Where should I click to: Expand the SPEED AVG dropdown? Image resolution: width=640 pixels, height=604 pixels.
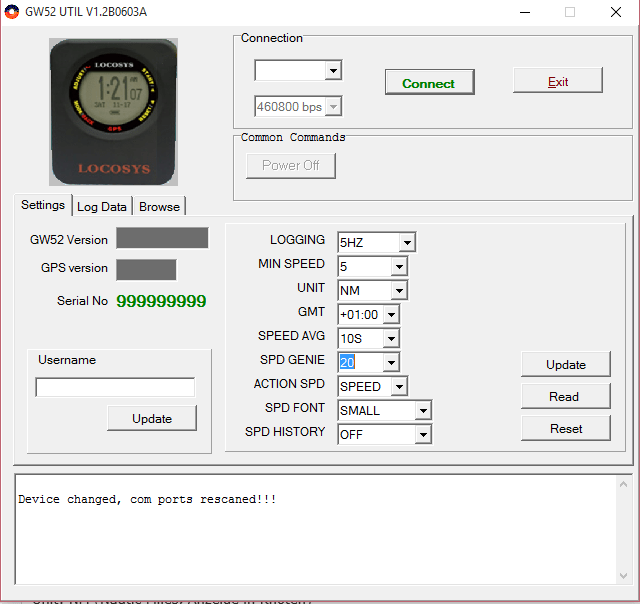coord(391,339)
